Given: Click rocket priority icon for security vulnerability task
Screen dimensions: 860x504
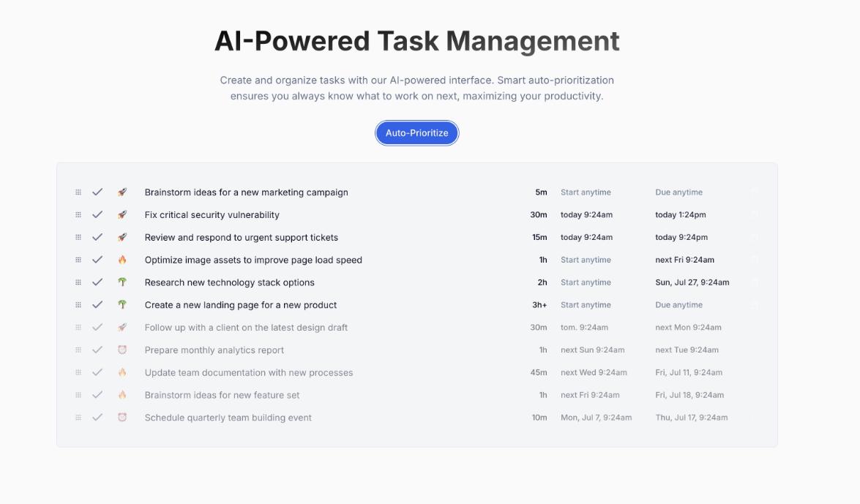Looking at the screenshot, I should coord(122,215).
